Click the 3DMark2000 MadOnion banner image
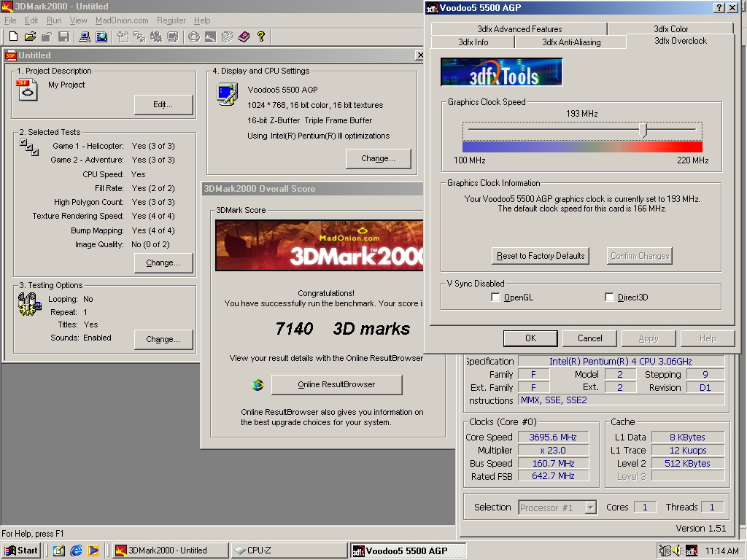 tap(320, 245)
